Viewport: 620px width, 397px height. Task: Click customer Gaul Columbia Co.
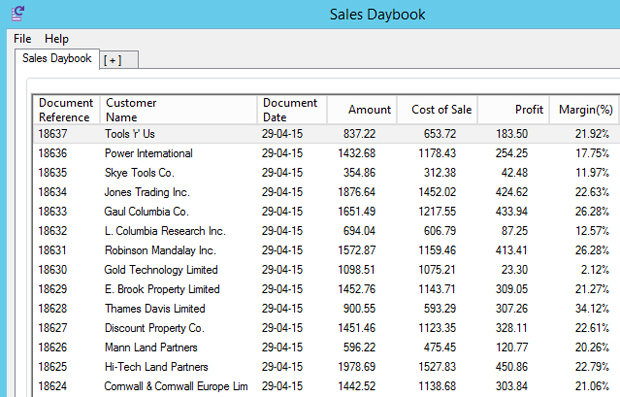pyautogui.click(x=146, y=212)
